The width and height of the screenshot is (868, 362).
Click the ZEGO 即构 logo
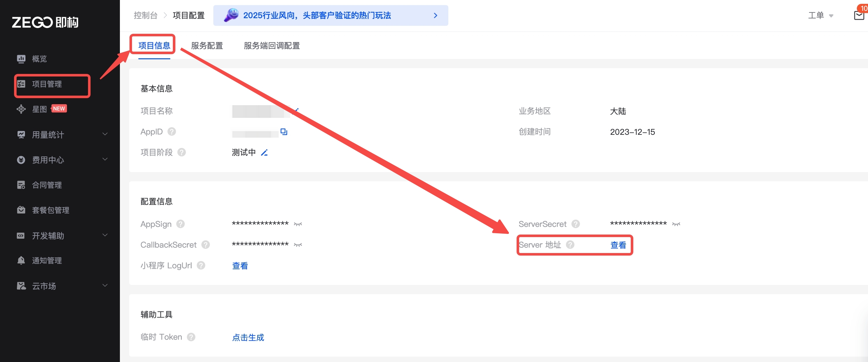click(45, 22)
